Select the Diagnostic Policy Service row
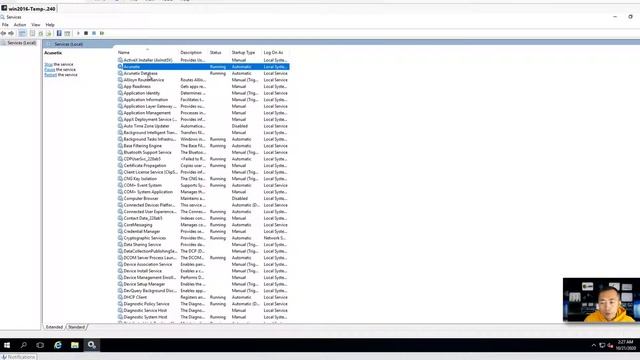The height and width of the screenshot is (360, 640). pos(203,304)
